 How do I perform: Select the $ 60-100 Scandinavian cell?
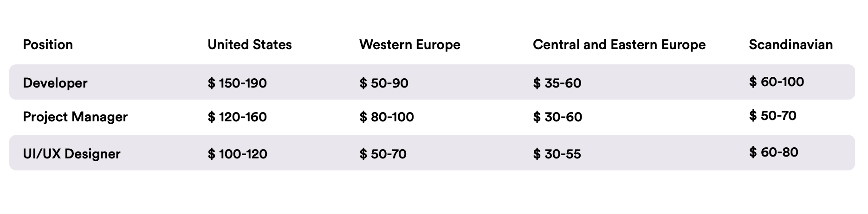tap(777, 82)
